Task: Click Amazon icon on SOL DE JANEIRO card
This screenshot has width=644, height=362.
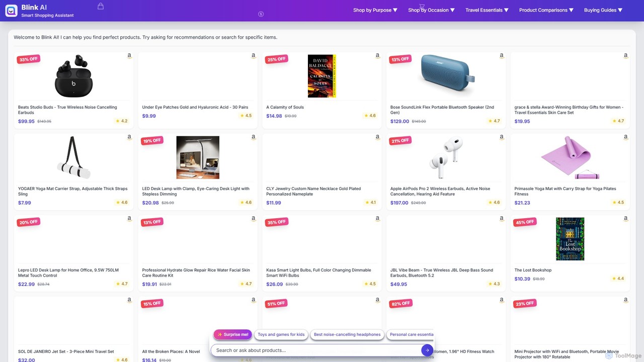Action: [129, 300]
